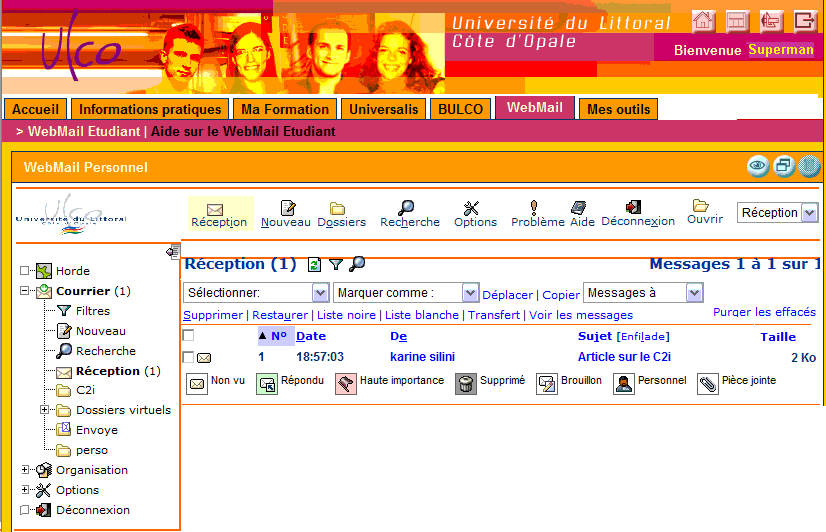Click the Copier link
Viewport: 826px width, 532px height.
tap(561, 295)
